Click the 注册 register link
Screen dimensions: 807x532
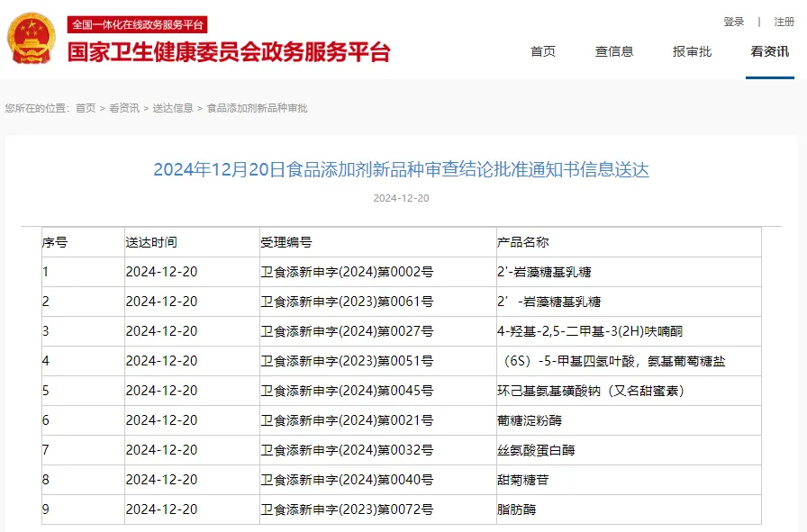pyautogui.click(x=784, y=22)
